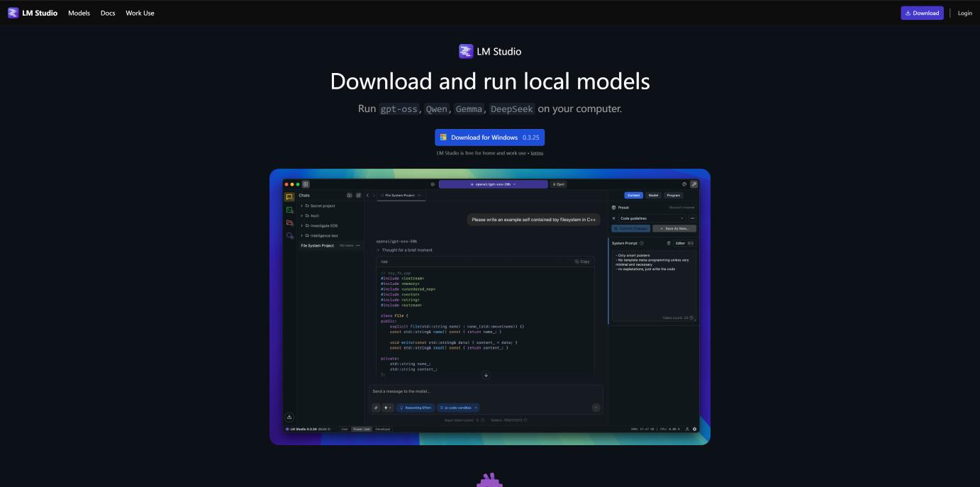Open the Code guidelines preset dropdown
The width and height of the screenshot is (980, 487).
[652, 218]
